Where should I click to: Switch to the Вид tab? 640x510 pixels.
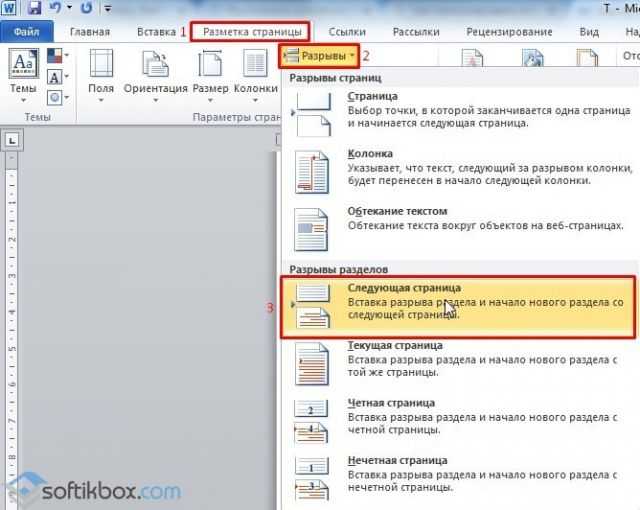tap(589, 32)
